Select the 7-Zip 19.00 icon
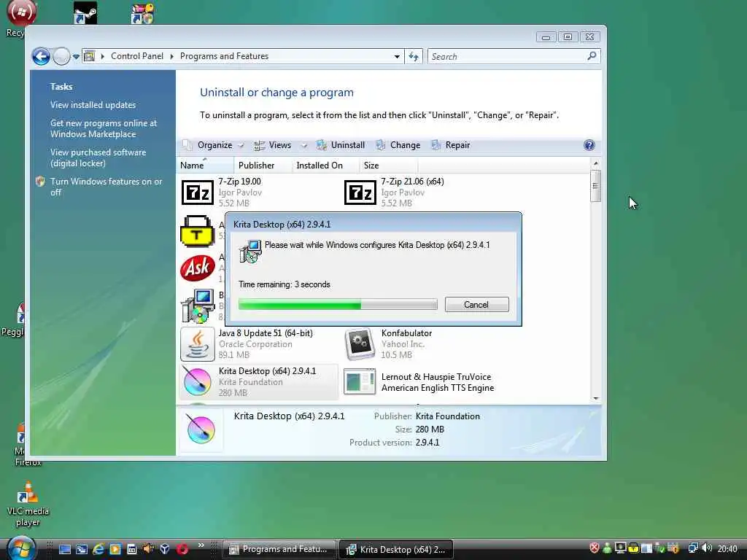 click(197, 192)
